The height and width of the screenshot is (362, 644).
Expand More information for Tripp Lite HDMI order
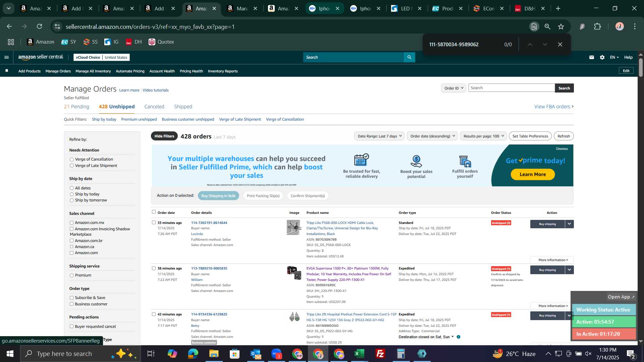pos(552,260)
